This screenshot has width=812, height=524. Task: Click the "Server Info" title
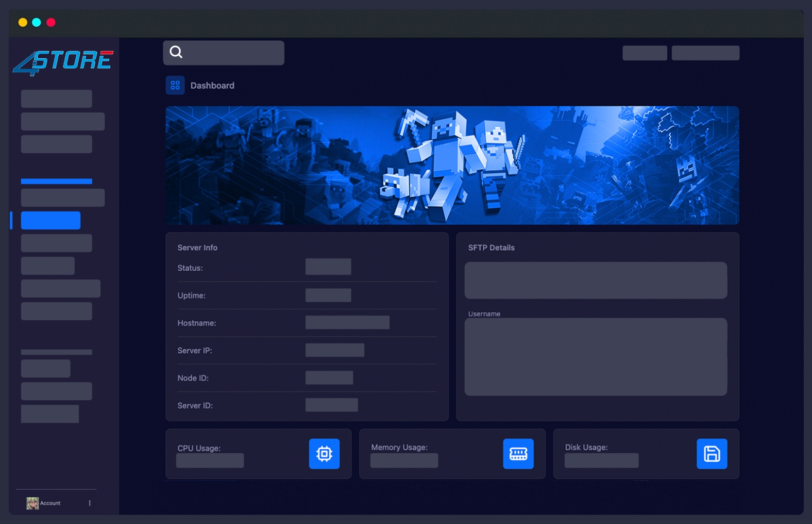pos(197,247)
